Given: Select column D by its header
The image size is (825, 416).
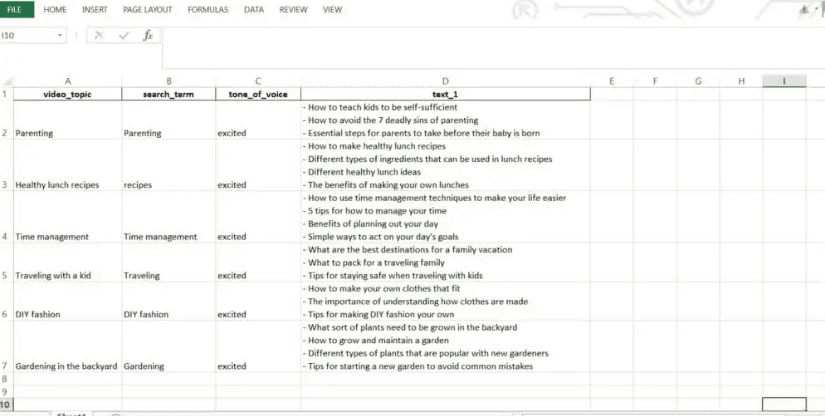Looking at the screenshot, I should (445, 81).
